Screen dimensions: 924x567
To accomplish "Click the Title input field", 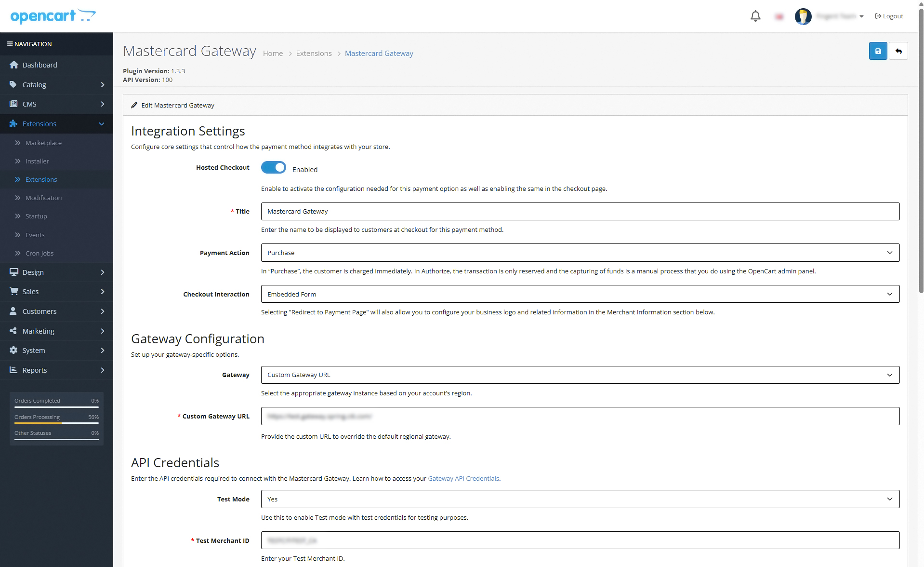I will tap(580, 211).
